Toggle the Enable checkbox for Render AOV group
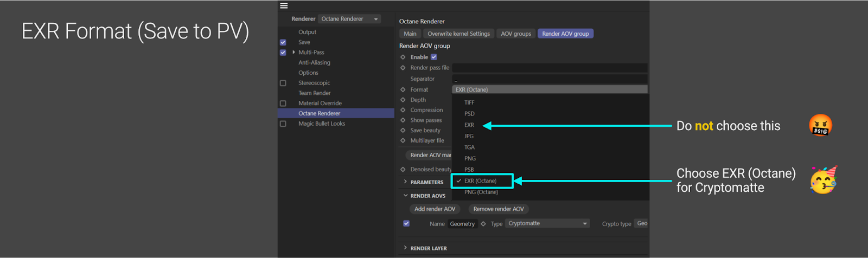868x258 pixels. pyautogui.click(x=434, y=57)
